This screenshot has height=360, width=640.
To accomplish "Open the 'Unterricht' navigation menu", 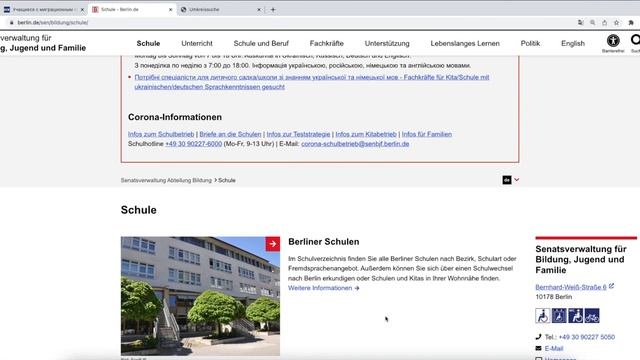I will click(197, 43).
